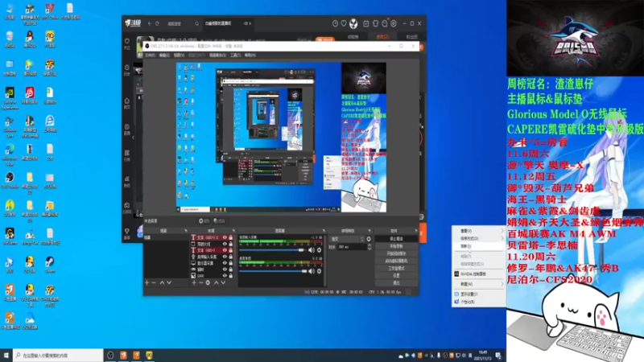644x362 pixels.
Task: Toggle lock on LOGO source
Action: point(231,276)
